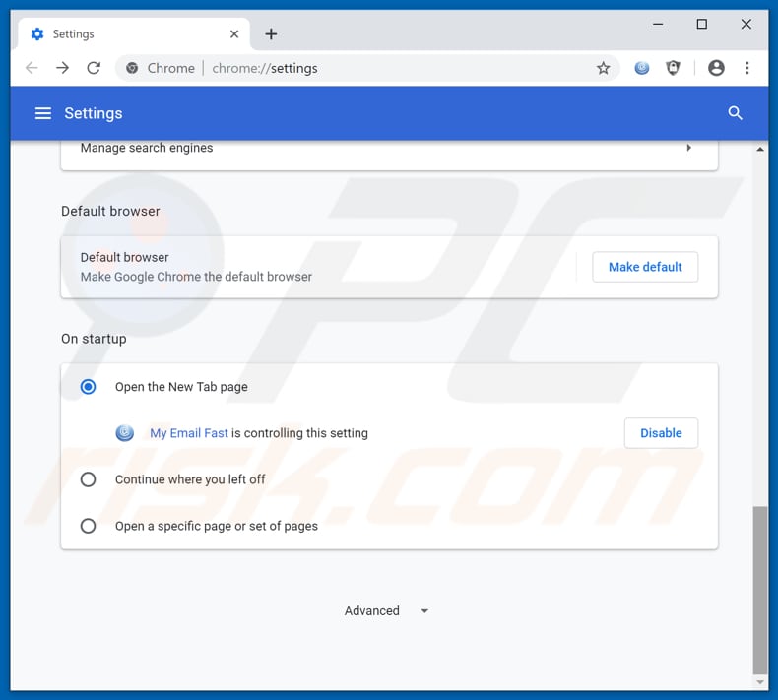This screenshot has height=700, width=778.
Task: Open a new tab with plus button
Action: [271, 33]
